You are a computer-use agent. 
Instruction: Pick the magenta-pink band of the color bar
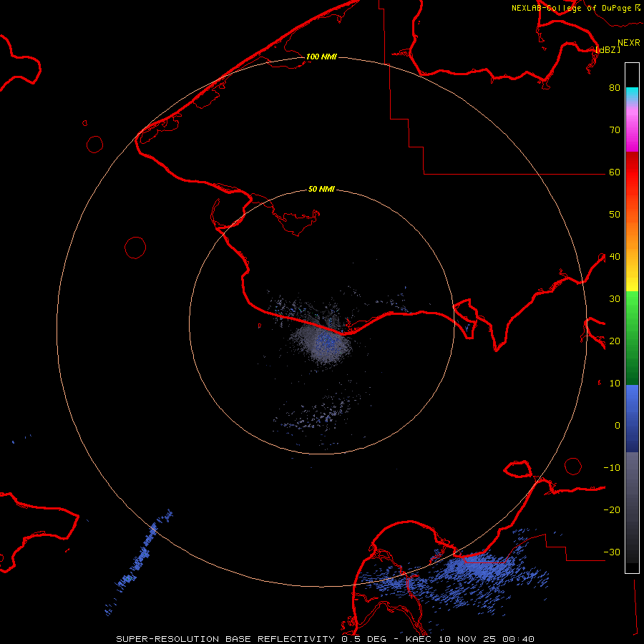click(x=632, y=128)
